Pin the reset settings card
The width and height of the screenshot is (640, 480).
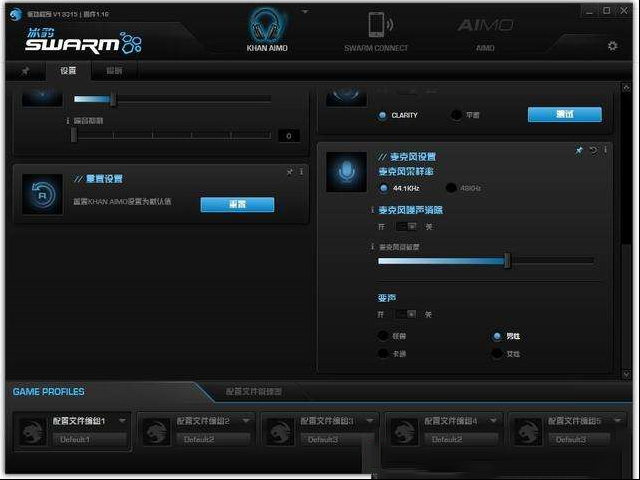289,172
